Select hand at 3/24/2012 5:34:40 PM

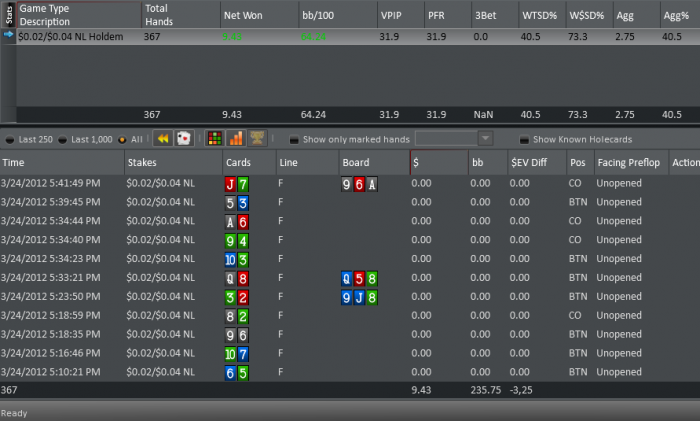tap(350, 240)
